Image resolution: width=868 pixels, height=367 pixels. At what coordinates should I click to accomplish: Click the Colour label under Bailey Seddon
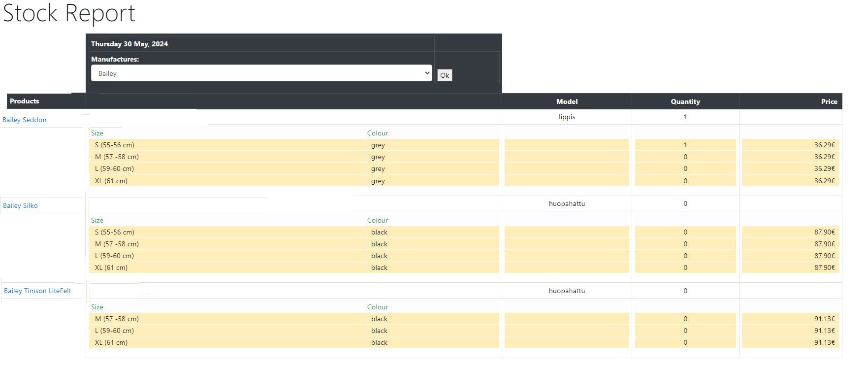[378, 133]
